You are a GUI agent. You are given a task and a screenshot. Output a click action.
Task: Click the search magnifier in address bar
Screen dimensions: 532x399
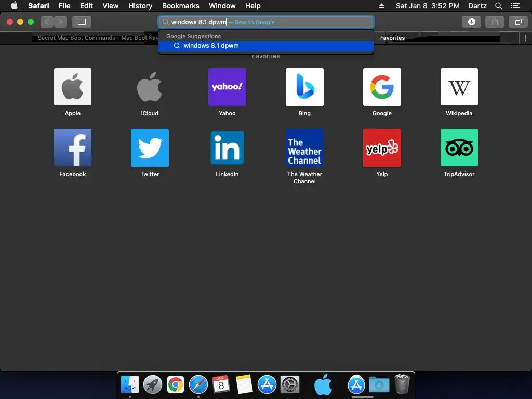pos(165,22)
